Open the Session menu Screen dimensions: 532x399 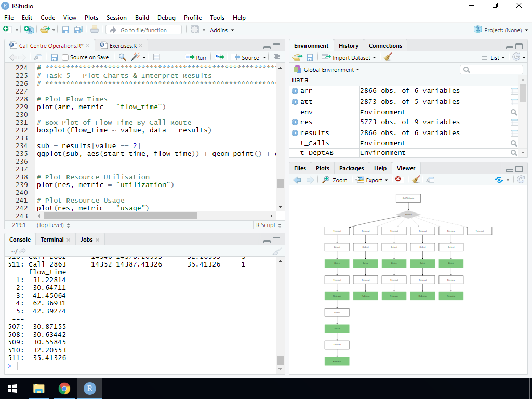(x=116, y=17)
